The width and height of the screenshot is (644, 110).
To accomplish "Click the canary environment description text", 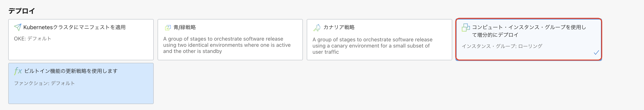I will click(x=372, y=46).
